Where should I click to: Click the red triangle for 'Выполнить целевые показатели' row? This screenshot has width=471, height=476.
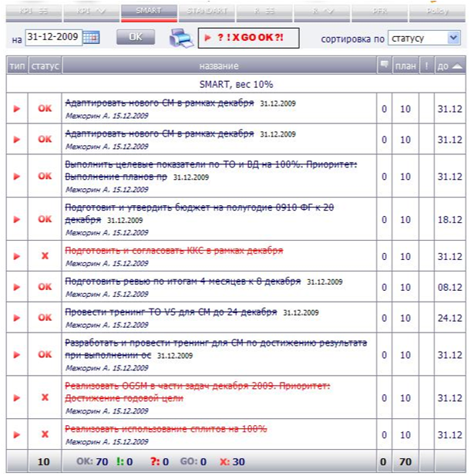(x=17, y=177)
